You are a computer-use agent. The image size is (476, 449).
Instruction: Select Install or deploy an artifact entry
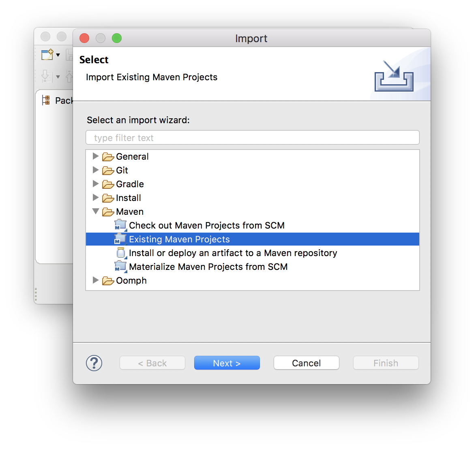tap(233, 253)
